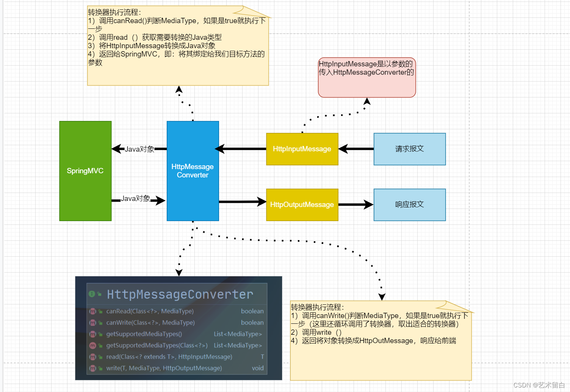This screenshot has width=570, height=392.
Task: Select the canWrite(Class<?>, MediaType) method
Action: pyautogui.click(x=150, y=323)
